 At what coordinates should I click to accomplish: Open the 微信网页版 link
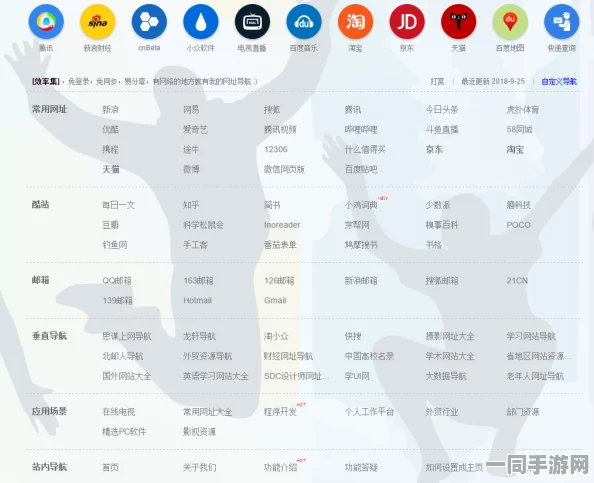(284, 169)
